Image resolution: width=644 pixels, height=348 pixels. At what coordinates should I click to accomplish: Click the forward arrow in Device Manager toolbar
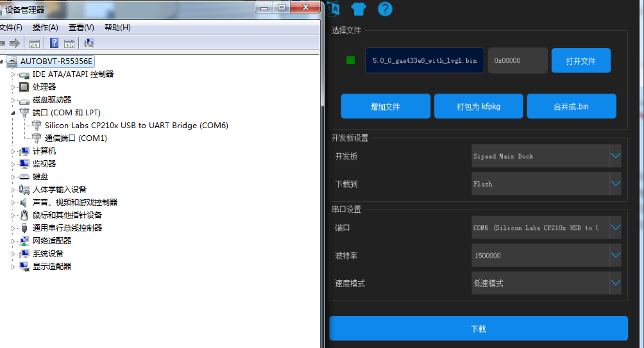point(15,43)
